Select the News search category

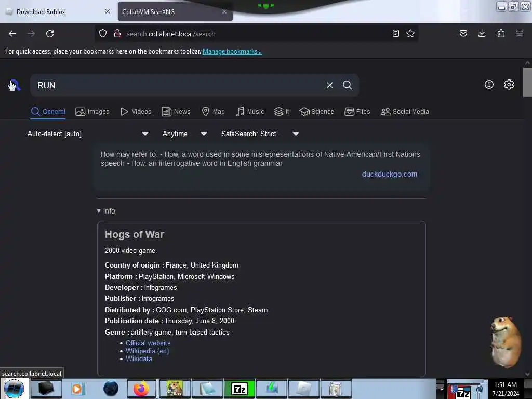176,112
